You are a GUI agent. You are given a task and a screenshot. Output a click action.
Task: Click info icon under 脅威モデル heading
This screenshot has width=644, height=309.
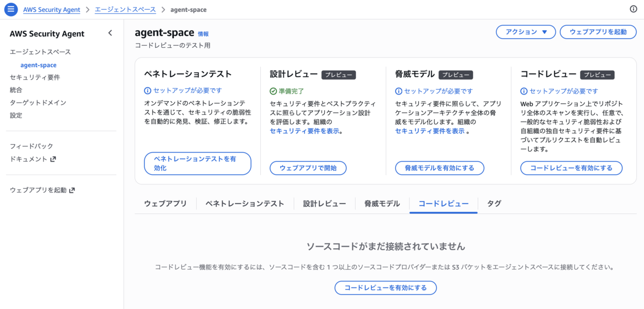pyautogui.click(x=398, y=91)
